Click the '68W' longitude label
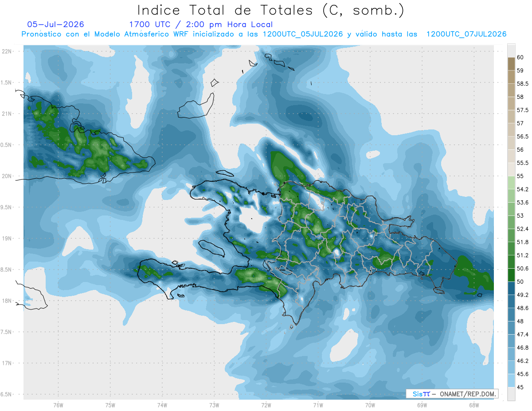 point(474,405)
